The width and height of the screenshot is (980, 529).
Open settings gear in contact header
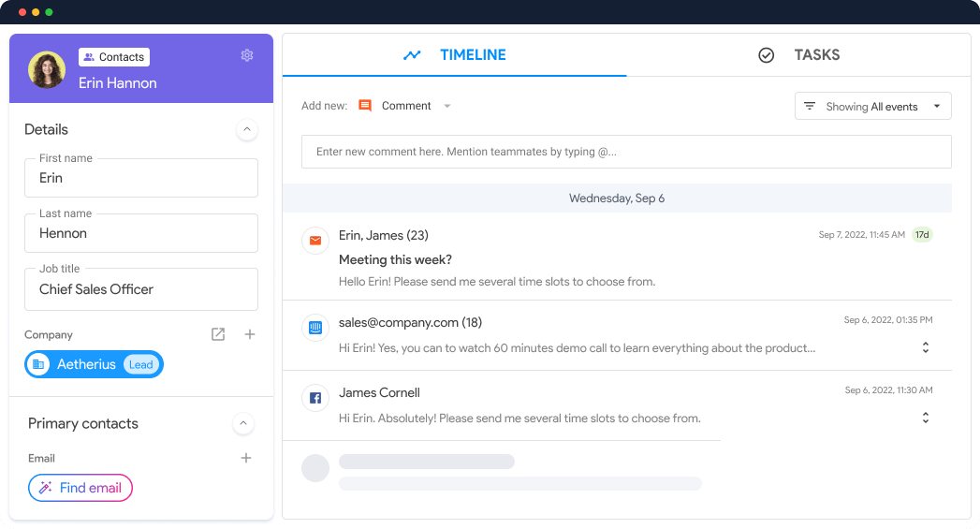tap(247, 55)
